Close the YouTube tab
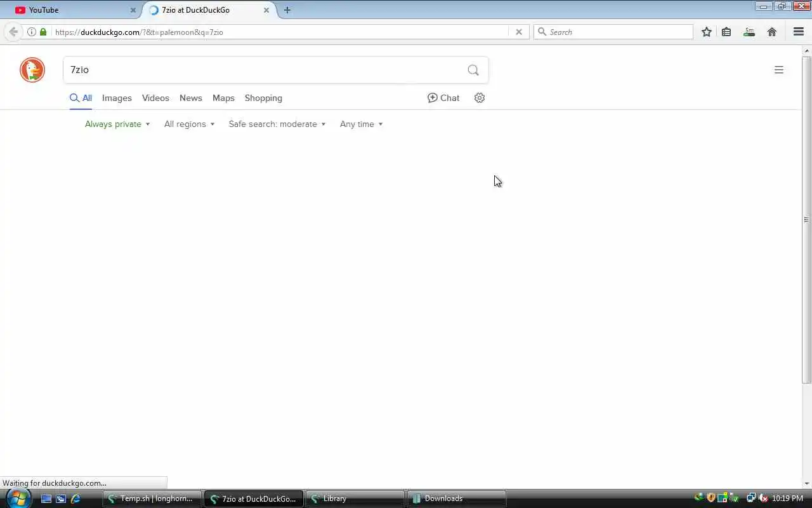 tap(133, 10)
